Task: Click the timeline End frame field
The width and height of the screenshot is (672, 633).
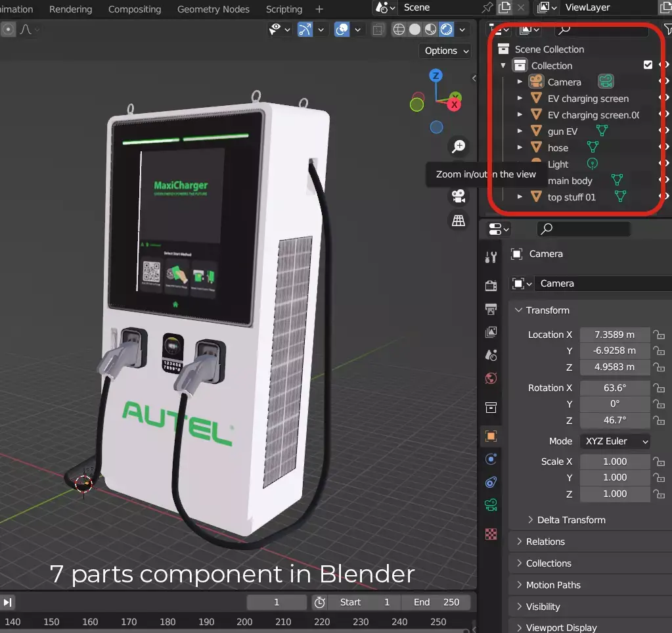Action: 436,602
